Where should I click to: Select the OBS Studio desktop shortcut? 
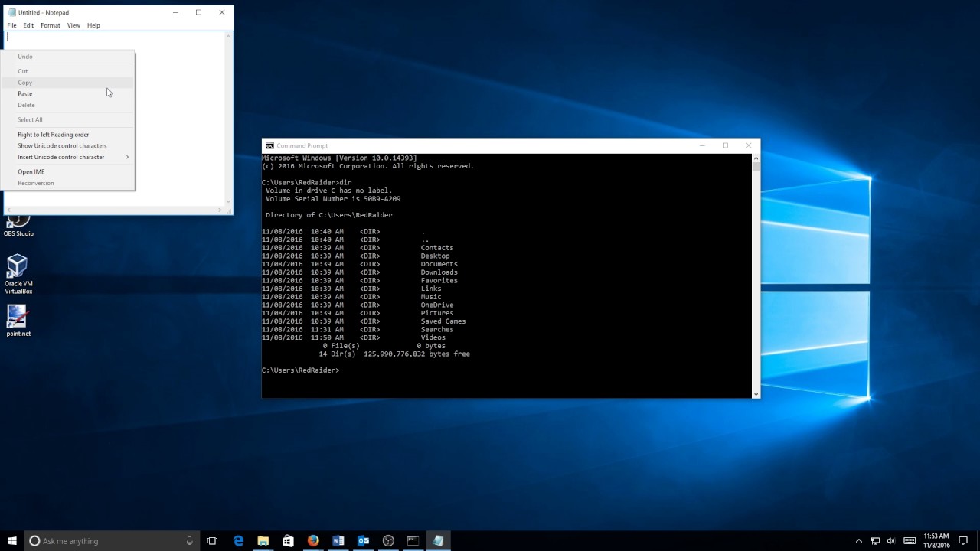18,226
